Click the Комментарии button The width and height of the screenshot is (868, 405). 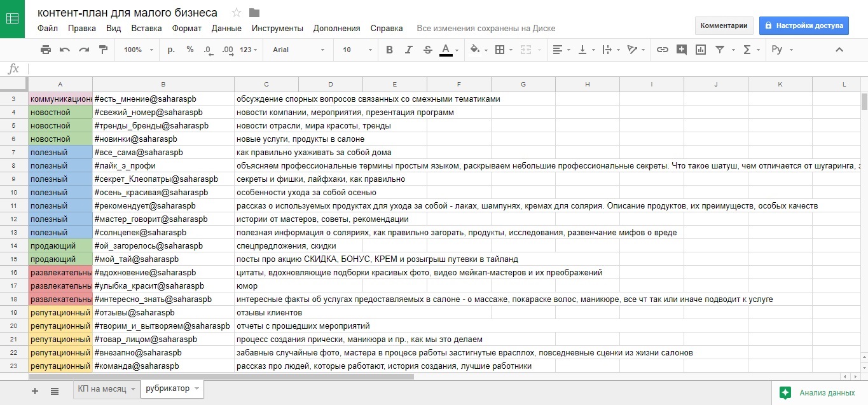tap(724, 25)
